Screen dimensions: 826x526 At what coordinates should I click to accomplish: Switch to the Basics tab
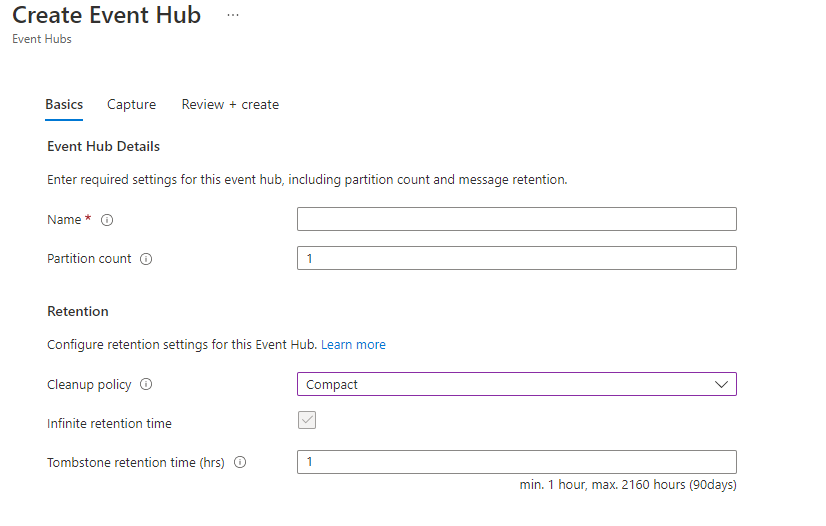tap(64, 105)
